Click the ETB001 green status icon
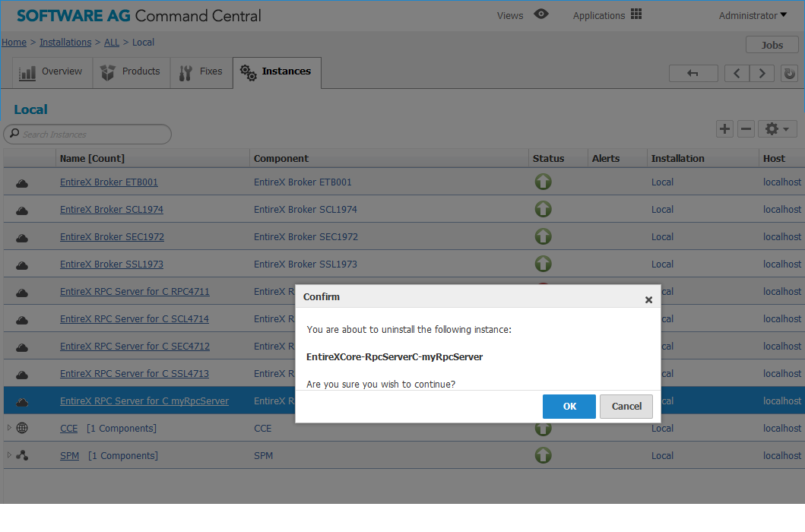Image resolution: width=805 pixels, height=532 pixels. 544,182
